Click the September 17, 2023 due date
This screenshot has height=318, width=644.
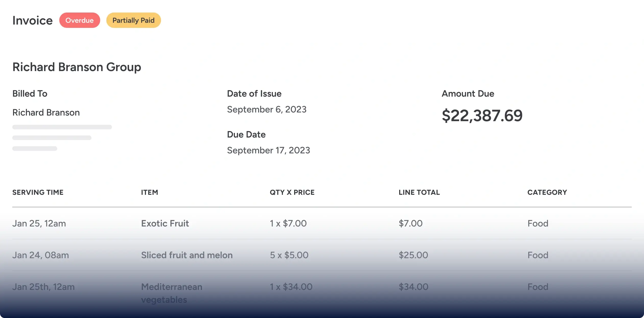point(268,150)
